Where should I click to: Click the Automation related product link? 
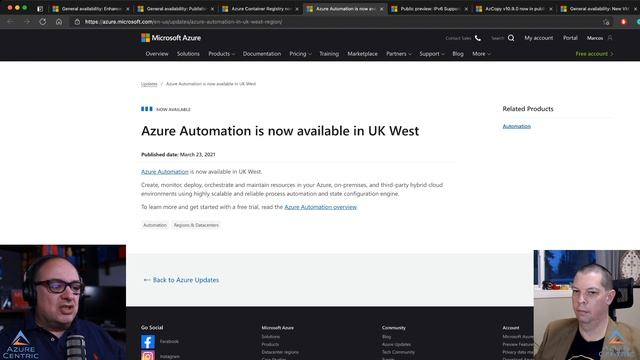coord(516,127)
